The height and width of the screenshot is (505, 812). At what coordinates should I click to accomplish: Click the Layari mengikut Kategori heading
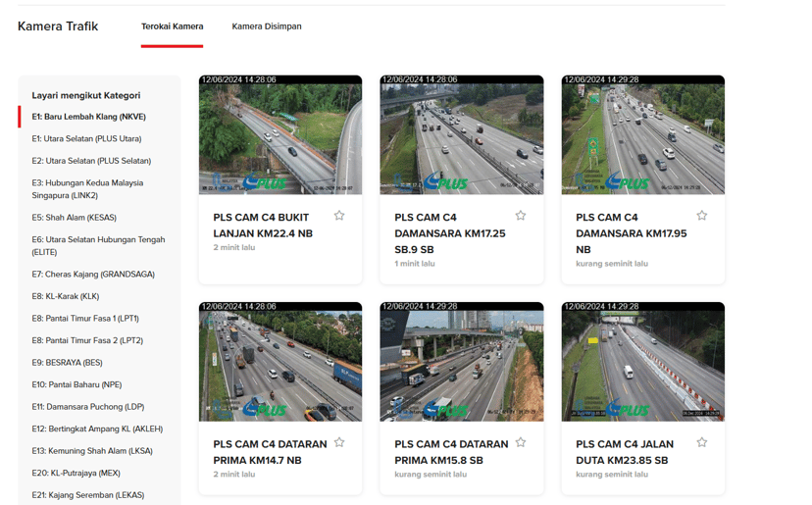pos(86,95)
